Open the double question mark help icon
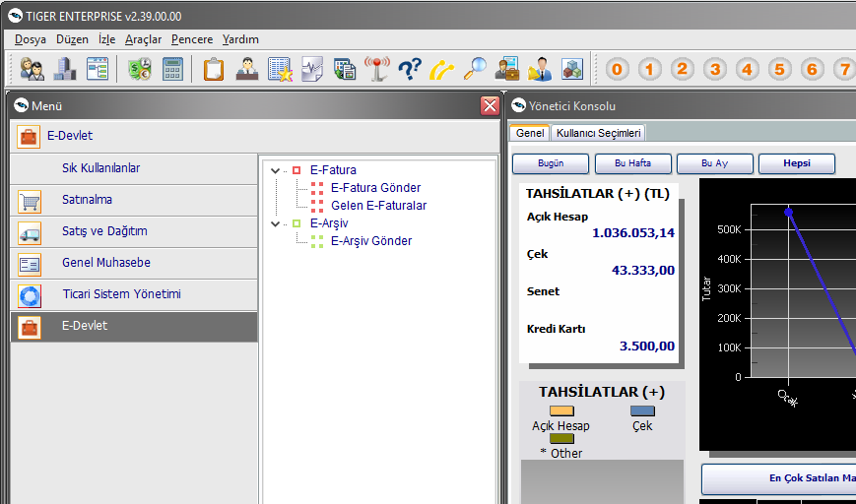The width and height of the screenshot is (856, 504). pos(410,69)
